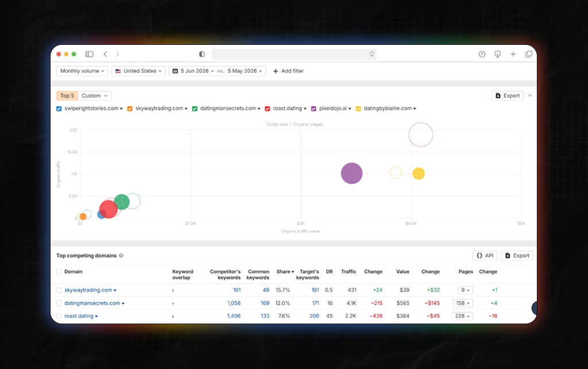588x369 pixels.
Task: Tick the roast.dating row checkbox
Action: [59, 316]
